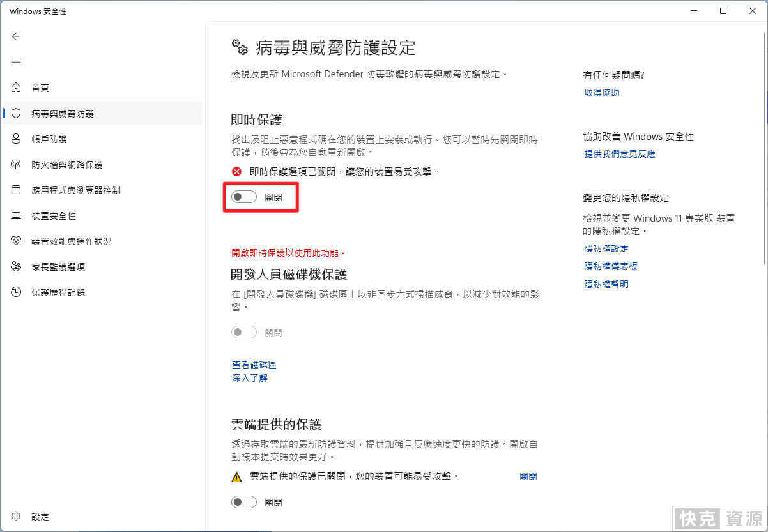Click the 變更您的隱私權設定 heading
Viewport: 768px width, 532px height.
coord(626,197)
